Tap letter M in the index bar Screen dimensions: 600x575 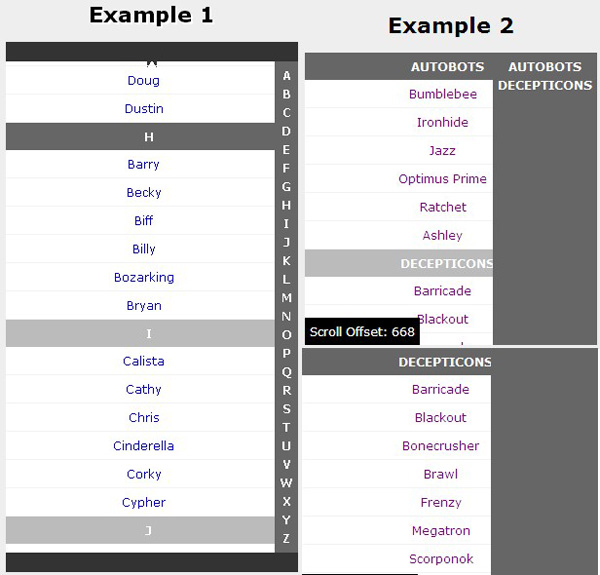[x=287, y=298]
